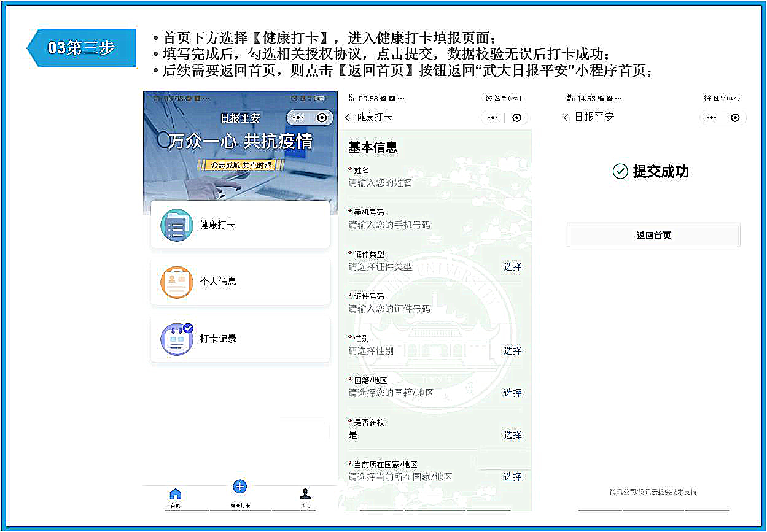
Task: Close mini program from the 提交成功 page
Action: coord(735,117)
